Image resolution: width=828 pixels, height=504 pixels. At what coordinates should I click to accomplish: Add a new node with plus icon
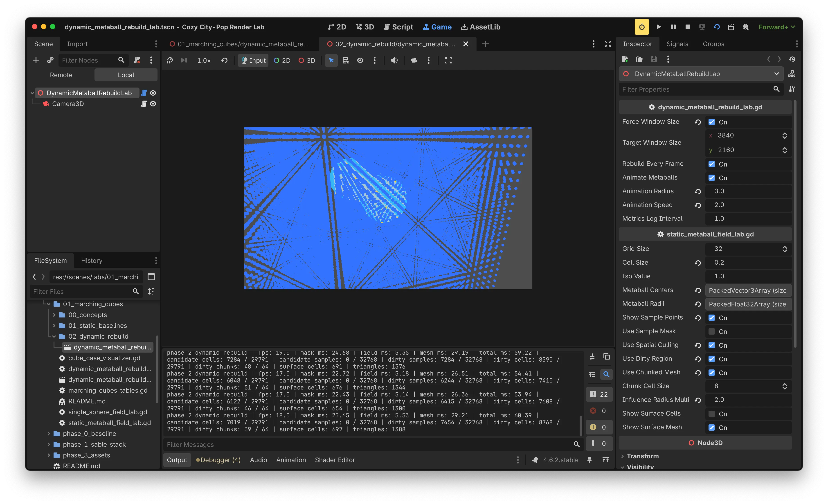click(x=36, y=60)
